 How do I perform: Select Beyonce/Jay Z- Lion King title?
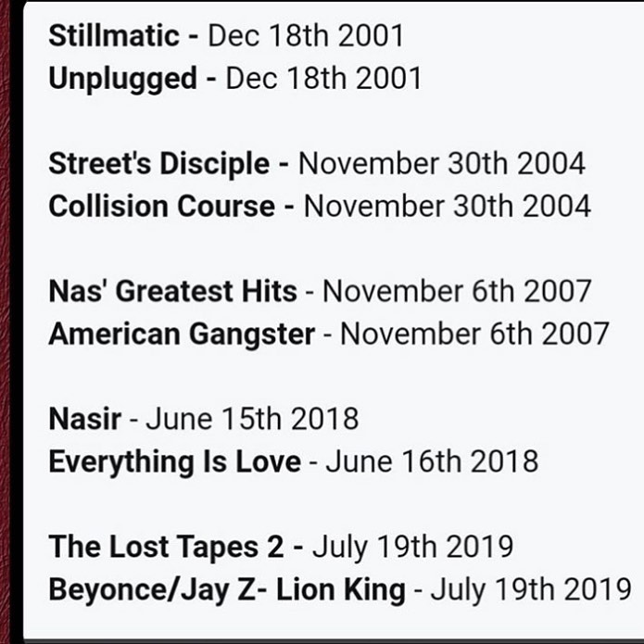tap(227, 589)
